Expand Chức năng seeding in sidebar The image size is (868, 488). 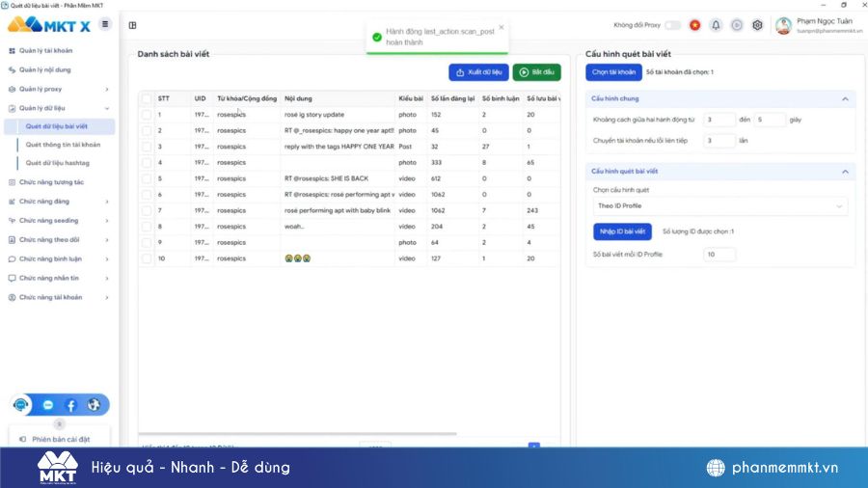click(58, 220)
